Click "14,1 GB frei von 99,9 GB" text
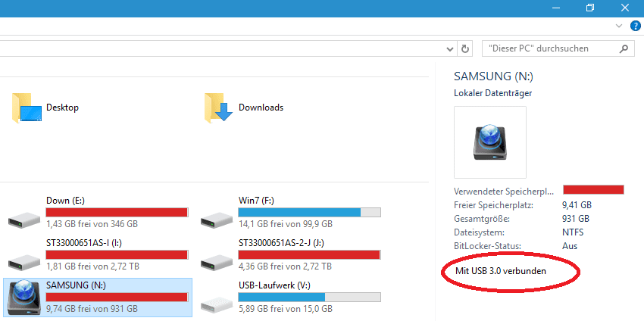Viewport: 644px width, 321px height. [x=286, y=224]
